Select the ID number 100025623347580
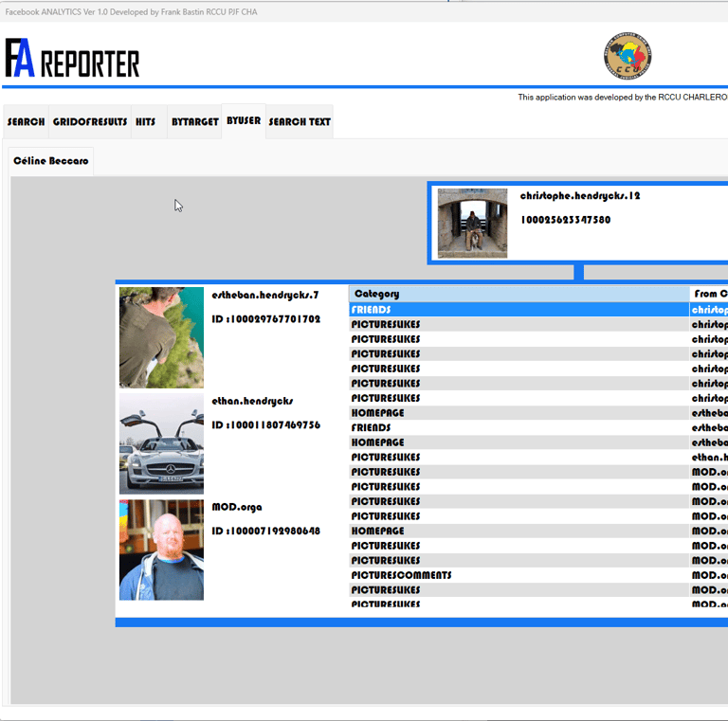The height and width of the screenshot is (721, 728). tap(566, 220)
